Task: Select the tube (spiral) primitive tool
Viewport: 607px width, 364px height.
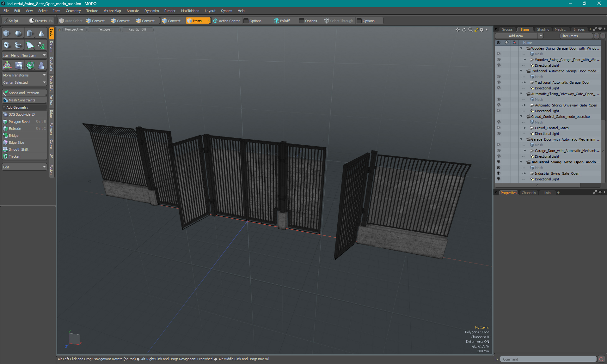Action: pos(18,45)
